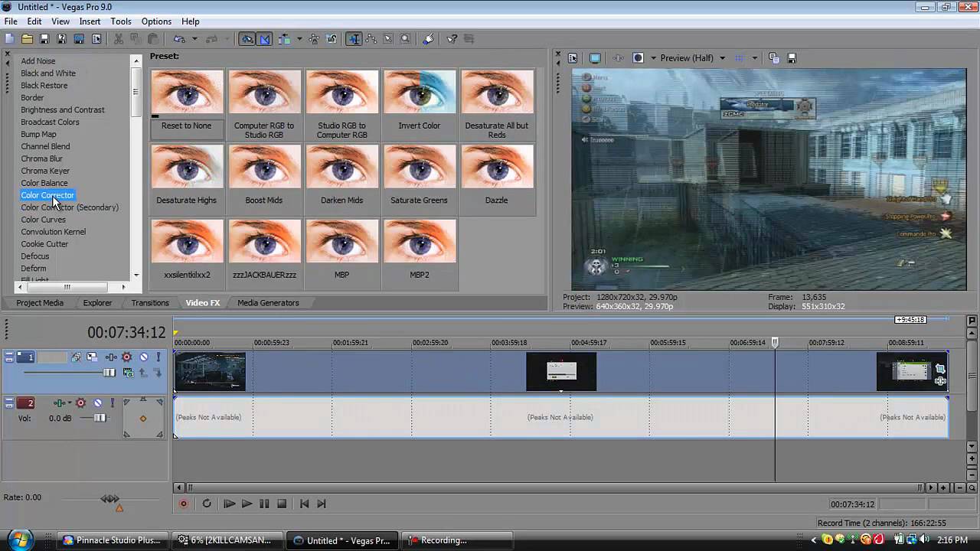Select the Envelope Edit tool
980x551 pixels.
click(371, 39)
